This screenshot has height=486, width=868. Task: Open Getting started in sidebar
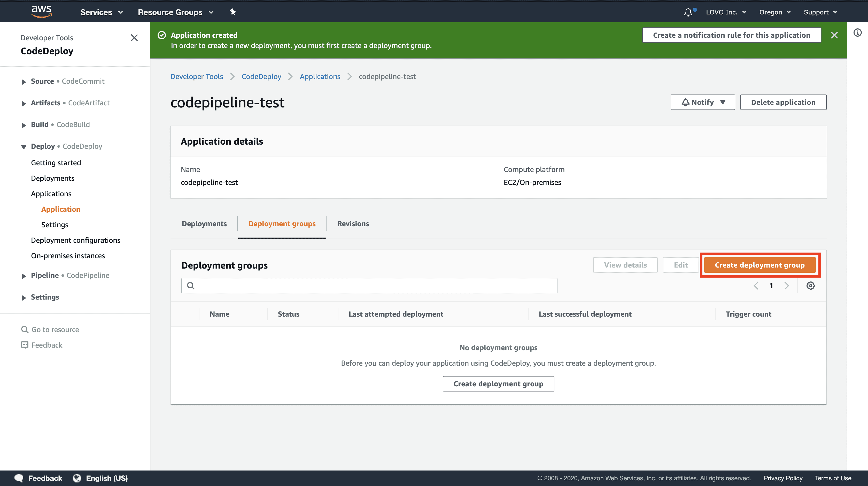click(x=56, y=163)
